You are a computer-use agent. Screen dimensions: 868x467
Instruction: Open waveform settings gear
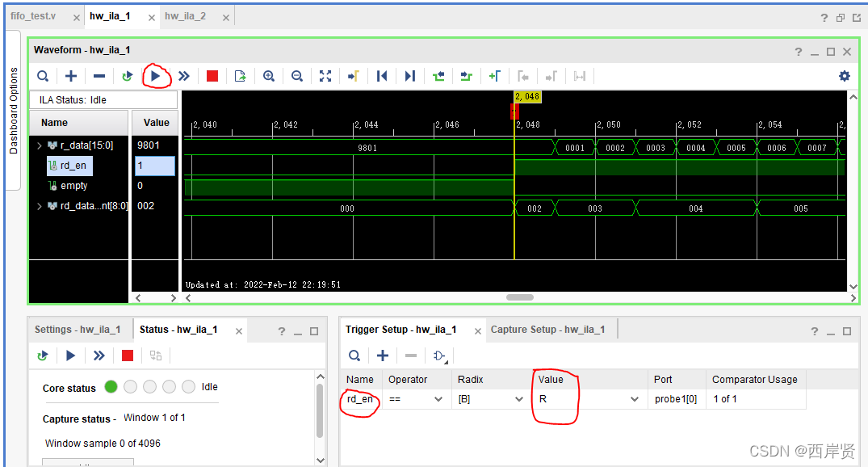point(845,76)
